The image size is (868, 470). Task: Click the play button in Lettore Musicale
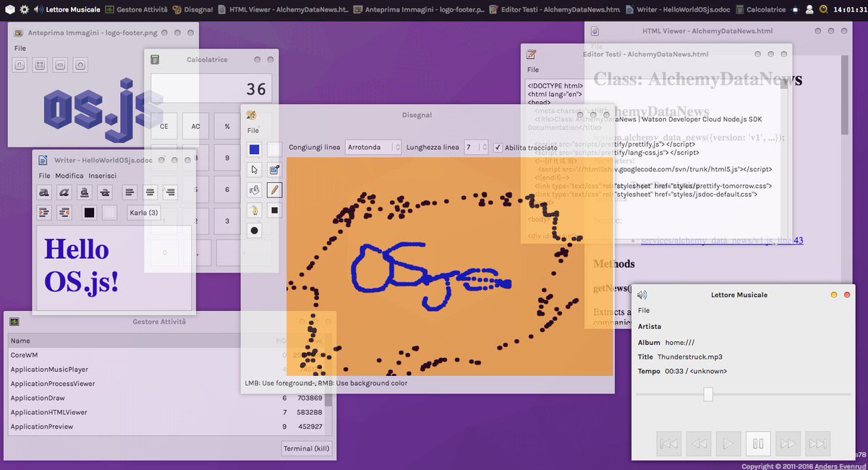pyautogui.click(x=728, y=443)
